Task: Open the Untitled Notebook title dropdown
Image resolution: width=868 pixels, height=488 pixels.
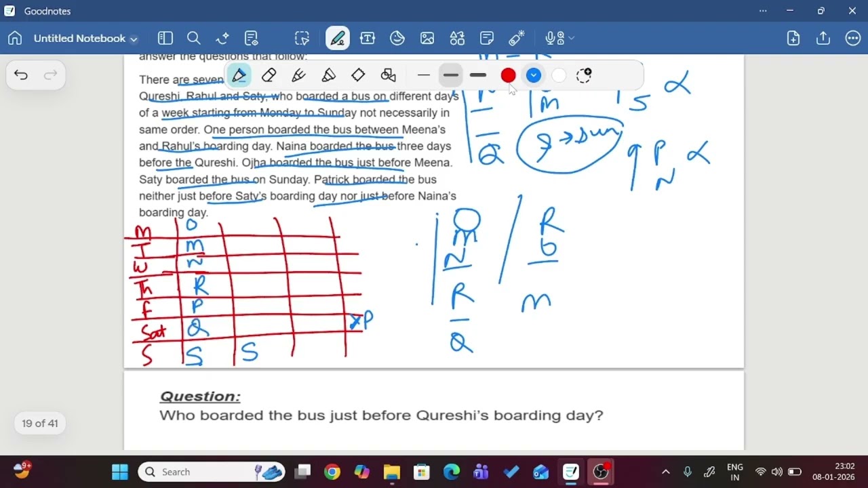Action: pyautogui.click(x=85, y=39)
